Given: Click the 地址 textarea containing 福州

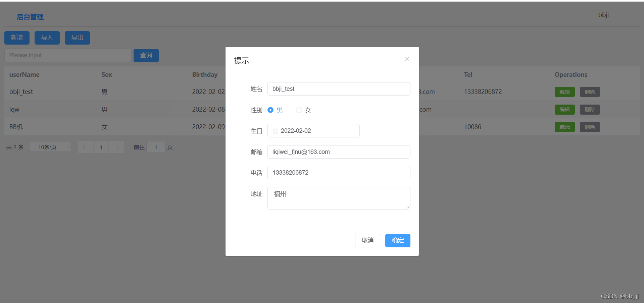Looking at the screenshot, I should [x=339, y=198].
